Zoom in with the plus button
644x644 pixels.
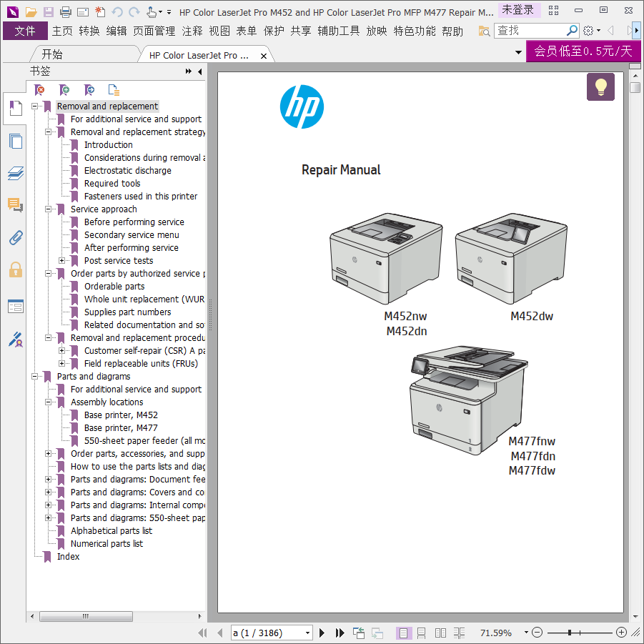tap(621, 633)
